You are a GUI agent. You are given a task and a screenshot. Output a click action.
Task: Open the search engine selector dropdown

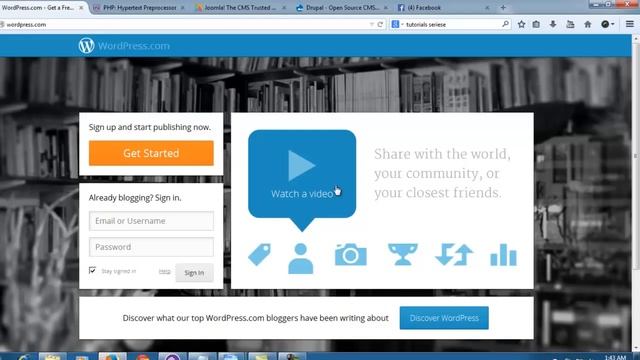[x=398, y=24]
